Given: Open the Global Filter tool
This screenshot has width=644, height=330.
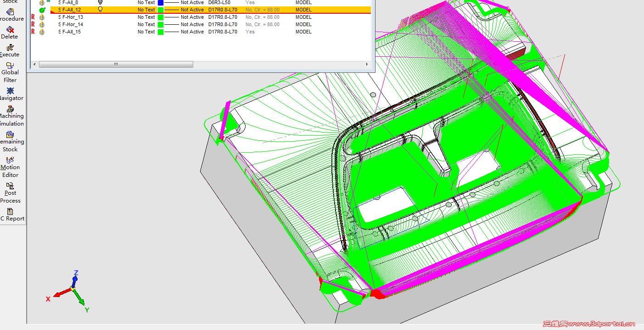Looking at the screenshot, I should [10, 72].
